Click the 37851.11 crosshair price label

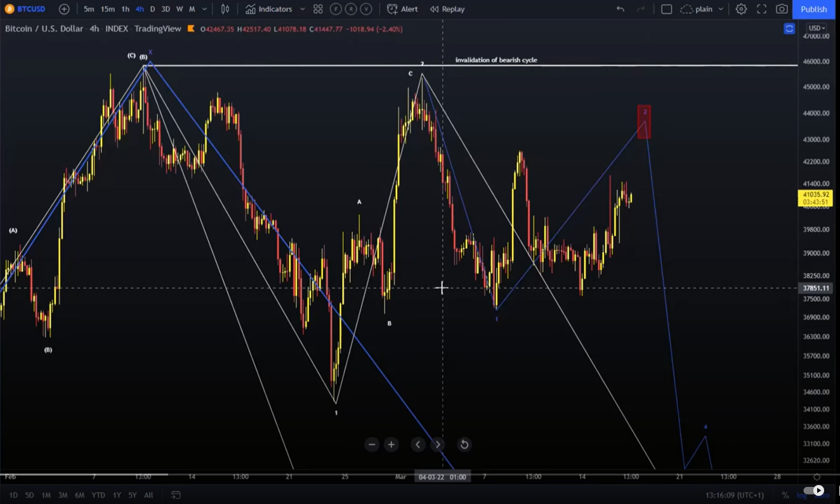[815, 288]
